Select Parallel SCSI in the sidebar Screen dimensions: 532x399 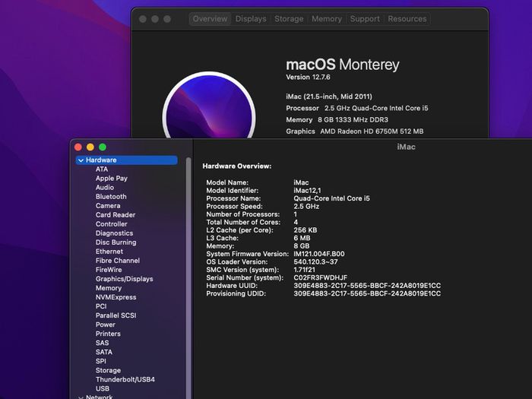(116, 315)
